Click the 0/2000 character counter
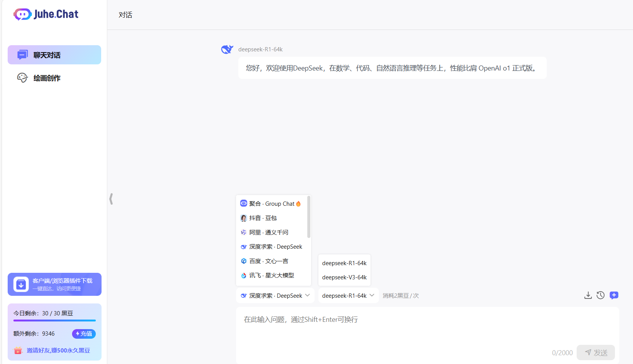Image resolution: width=633 pixels, height=364 pixels. 562,353
